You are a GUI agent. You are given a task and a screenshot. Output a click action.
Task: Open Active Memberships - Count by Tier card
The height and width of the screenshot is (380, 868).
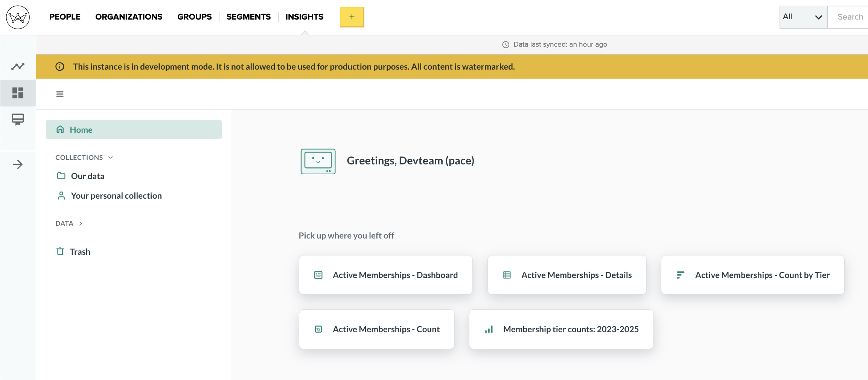pyautogui.click(x=753, y=275)
